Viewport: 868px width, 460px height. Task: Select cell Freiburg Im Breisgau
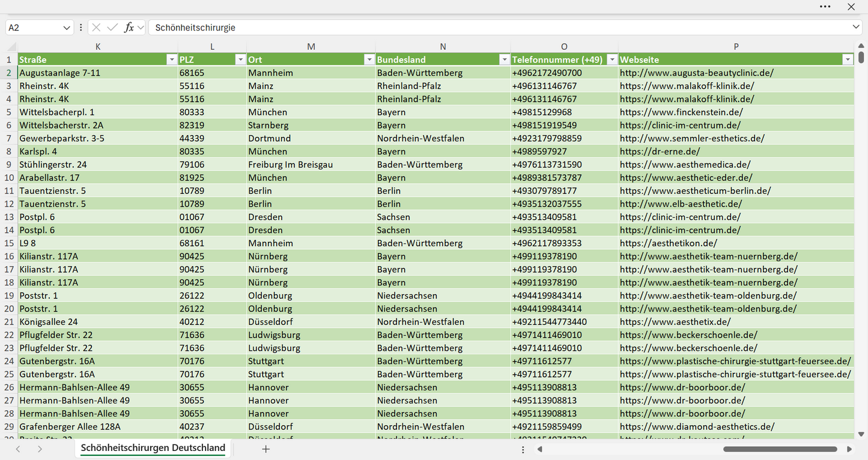click(x=311, y=165)
